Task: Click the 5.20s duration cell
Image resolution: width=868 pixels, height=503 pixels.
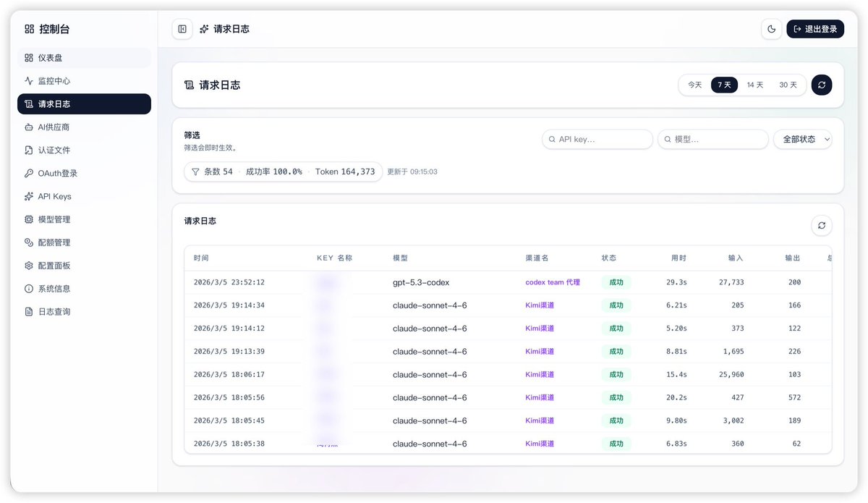Action: point(676,329)
